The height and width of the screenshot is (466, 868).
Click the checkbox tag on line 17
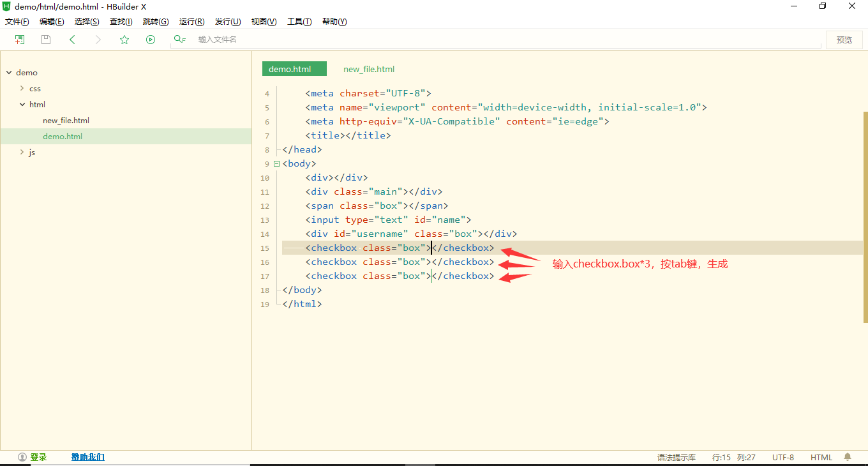click(400, 276)
